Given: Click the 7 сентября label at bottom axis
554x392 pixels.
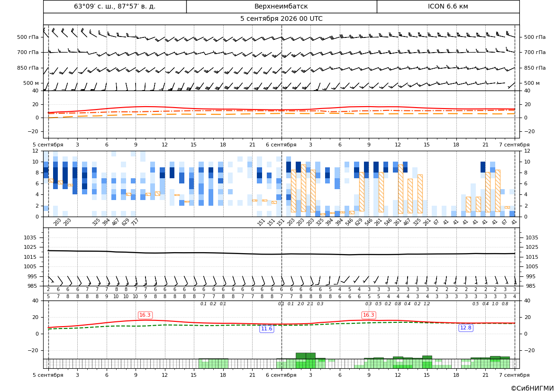Looking at the screenshot, I should (514, 375).
